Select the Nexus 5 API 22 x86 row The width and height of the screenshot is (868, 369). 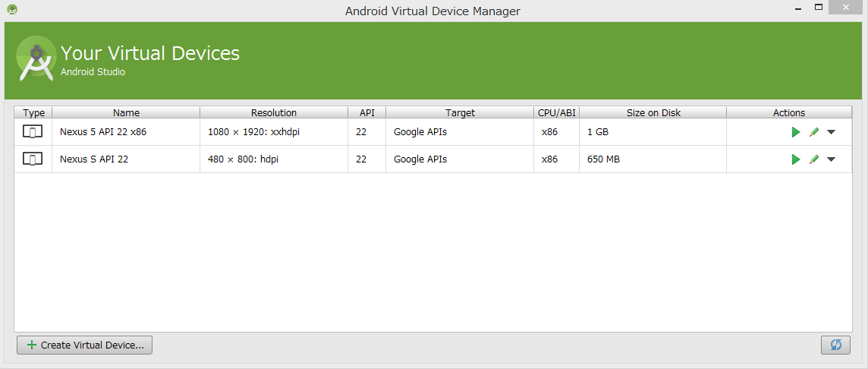pyautogui.click(x=433, y=132)
